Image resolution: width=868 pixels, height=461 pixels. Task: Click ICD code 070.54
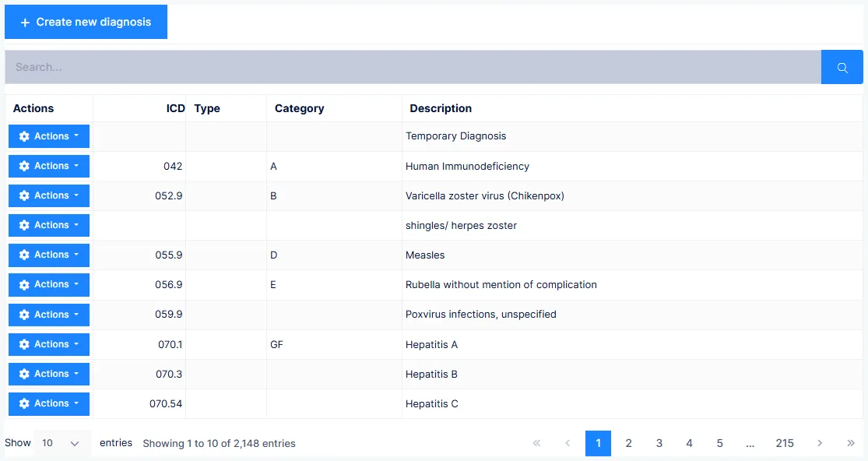tap(166, 404)
